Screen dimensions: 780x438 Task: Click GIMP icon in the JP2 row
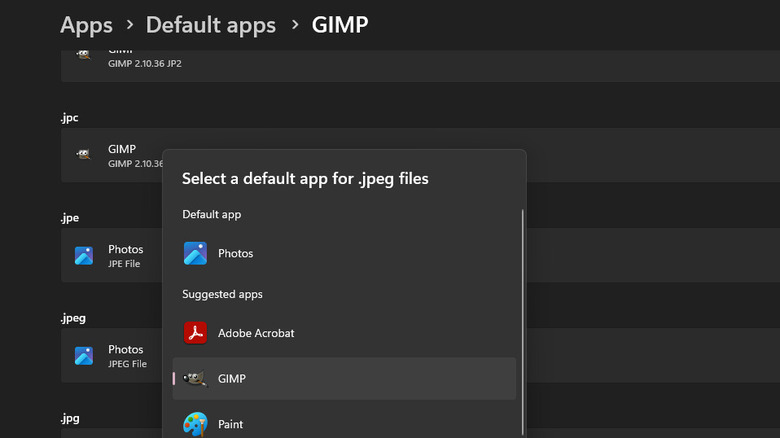click(84, 54)
